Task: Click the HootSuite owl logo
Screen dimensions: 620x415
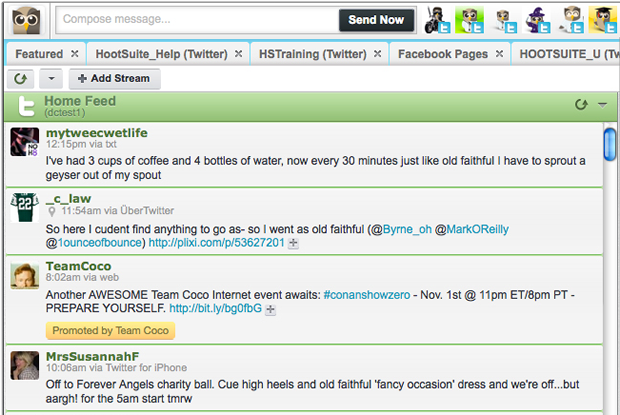Action: coord(26,20)
